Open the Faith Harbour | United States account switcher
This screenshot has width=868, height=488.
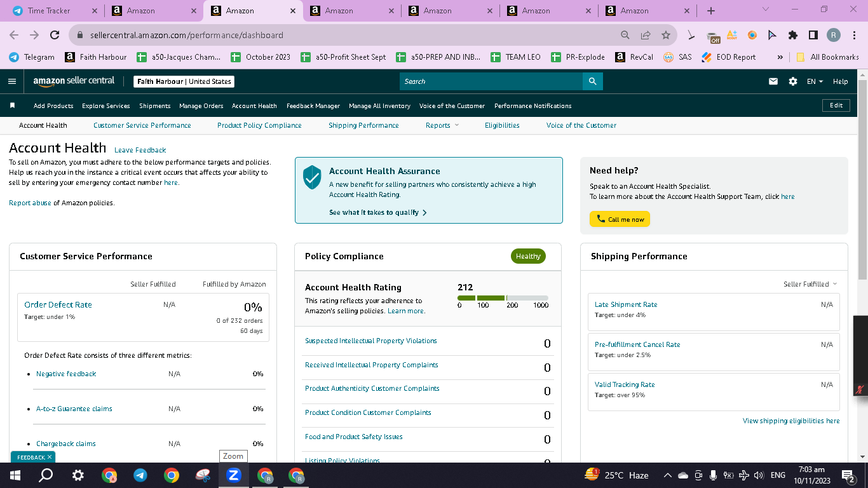coord(184,81)
